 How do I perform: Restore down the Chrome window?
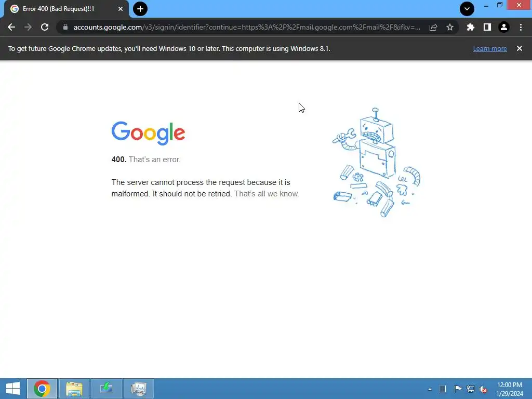pos(499,5)
